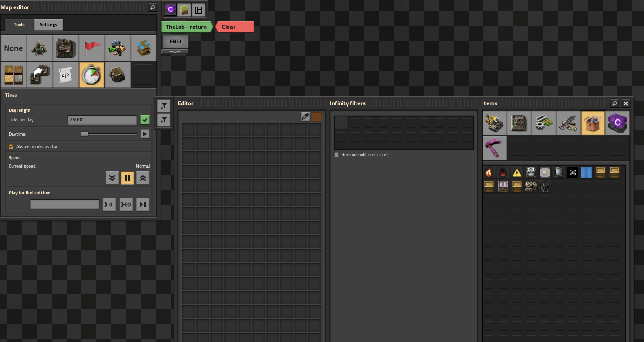Click the grass block icon in top toolbar

point(184,10)
